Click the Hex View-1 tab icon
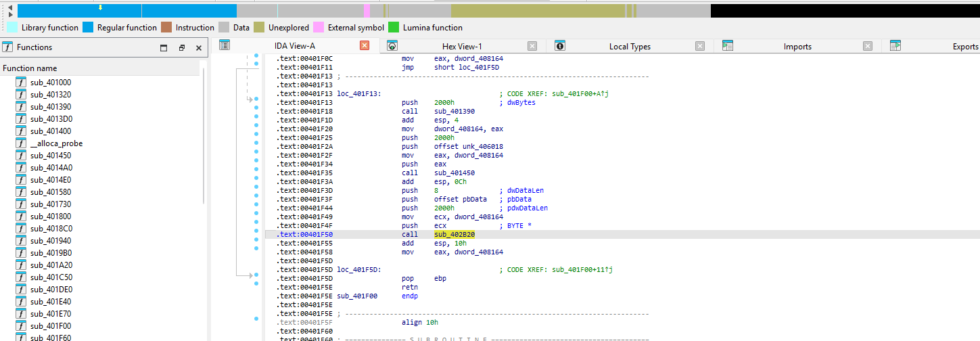The width and height of the screenshot is (980, 341). pyautogui.click(x=392, y=45)
